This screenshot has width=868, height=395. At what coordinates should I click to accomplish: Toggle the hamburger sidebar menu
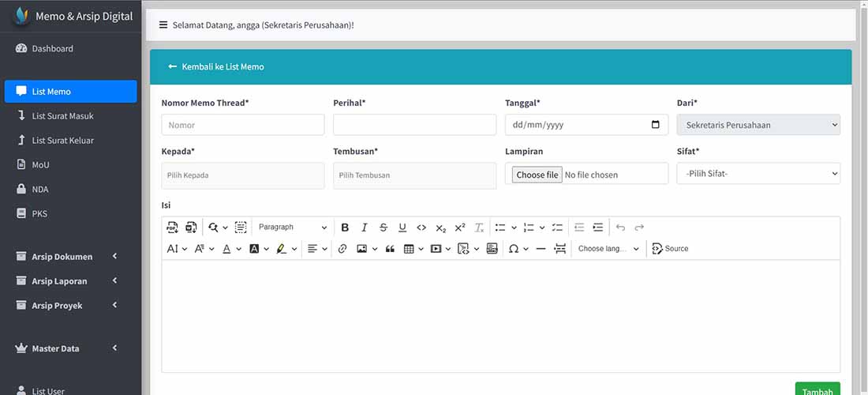tap(163, 25)
